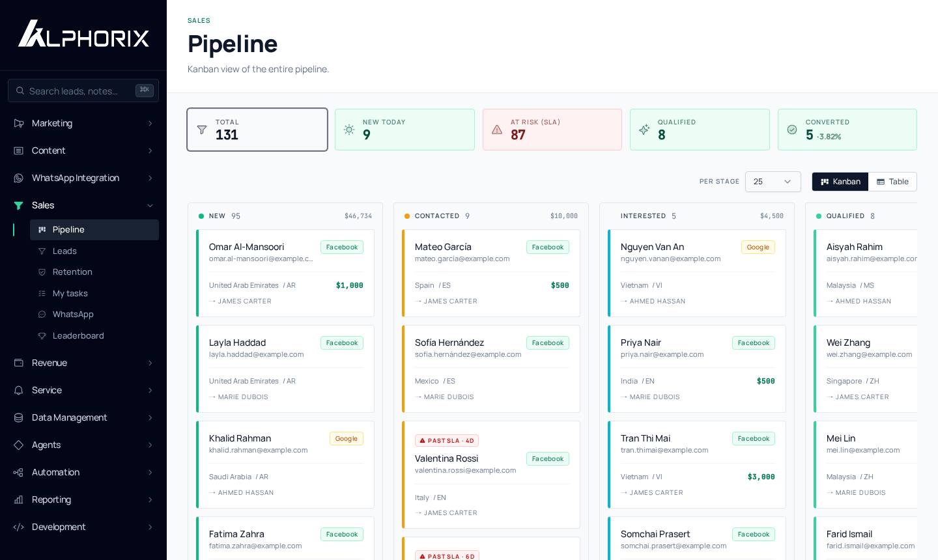Screen dimensions: 938x560
Task: Click the WhatsApp Integration icon
Action: (19, 178)
